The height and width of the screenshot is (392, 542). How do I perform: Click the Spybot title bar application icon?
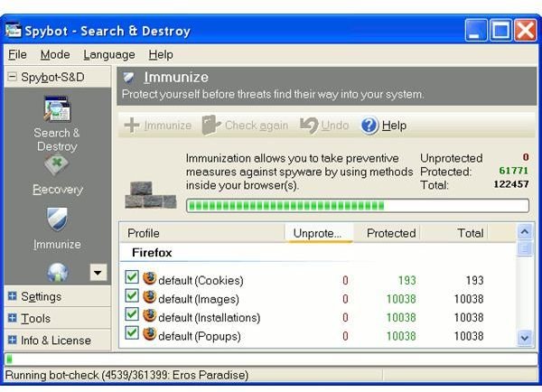[x=14, y=30]
